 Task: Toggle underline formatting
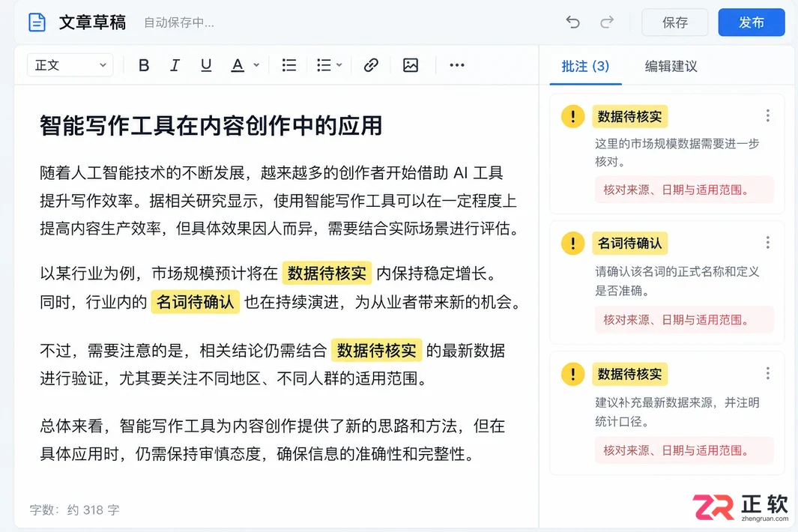(x=206, y=65)
